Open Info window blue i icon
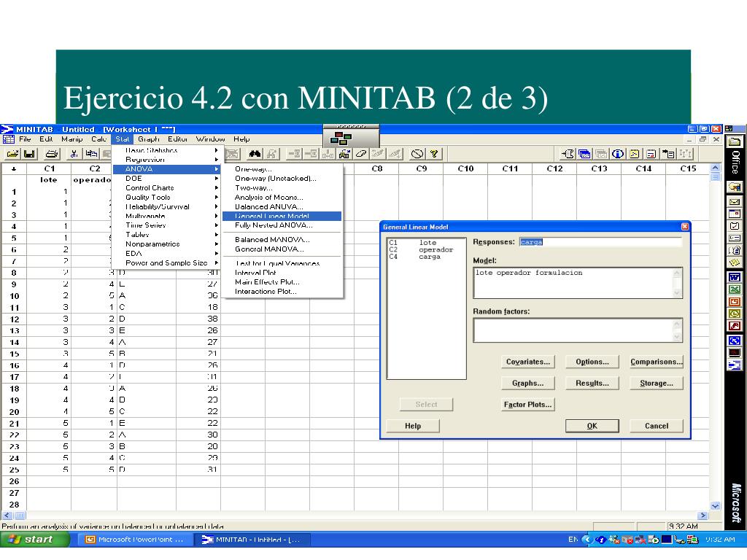 [618, 154]
